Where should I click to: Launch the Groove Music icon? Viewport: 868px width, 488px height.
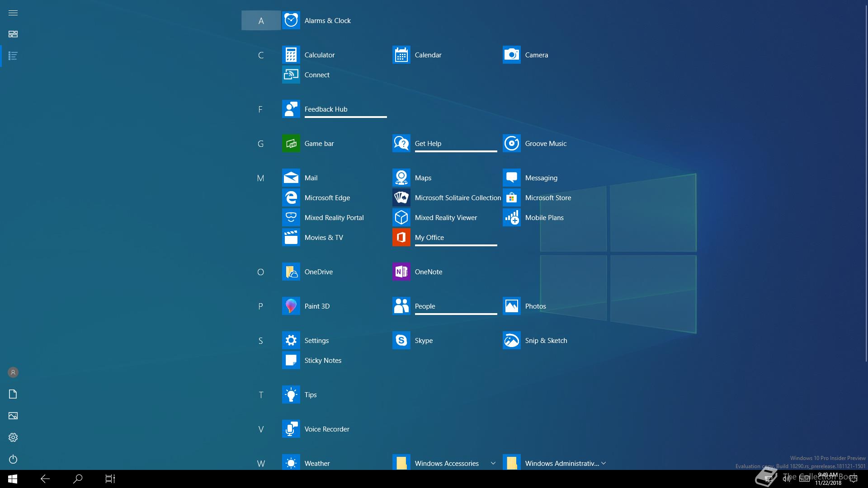tap(512, 144)
